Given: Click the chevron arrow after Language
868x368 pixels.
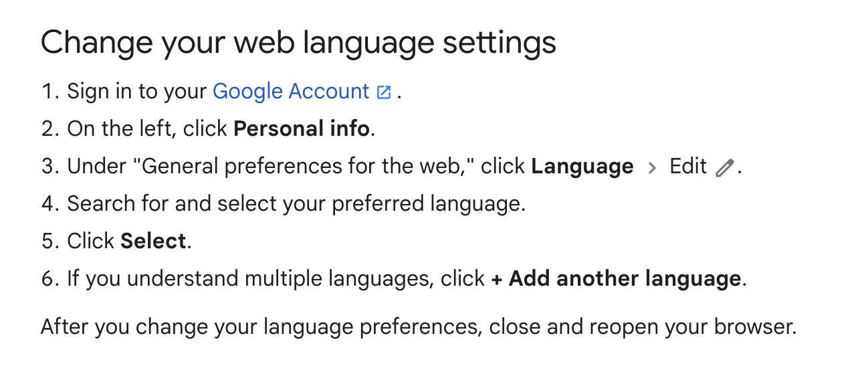Looking at the screenshot, I should click(x=652, y=167).
